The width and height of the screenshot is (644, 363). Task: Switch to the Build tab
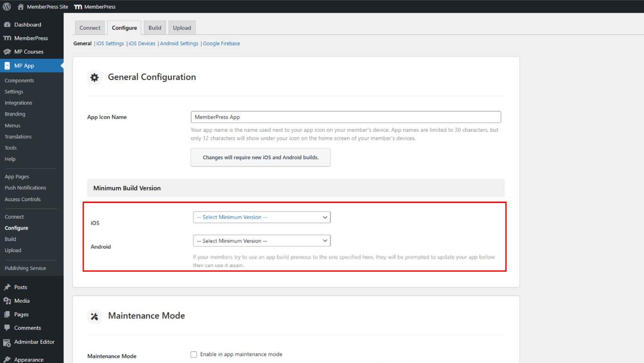point(155,28)
